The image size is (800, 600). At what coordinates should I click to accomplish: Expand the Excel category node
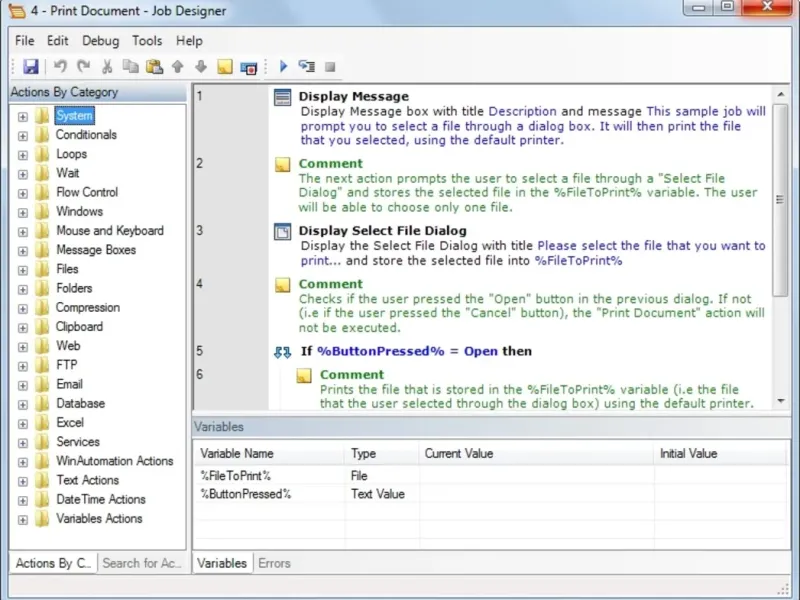[23, 423]
